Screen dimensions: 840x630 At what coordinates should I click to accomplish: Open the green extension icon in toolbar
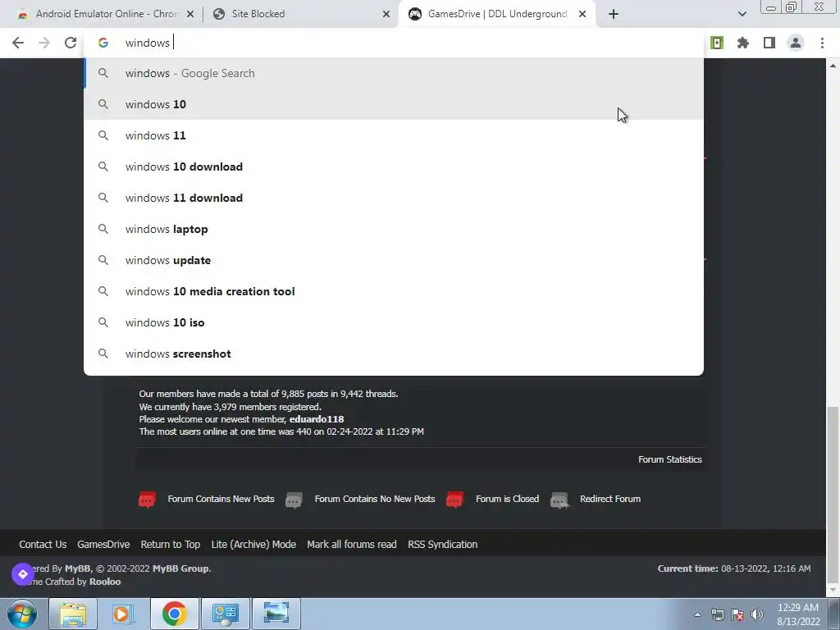pyautogui.click(x=717, y=43)
